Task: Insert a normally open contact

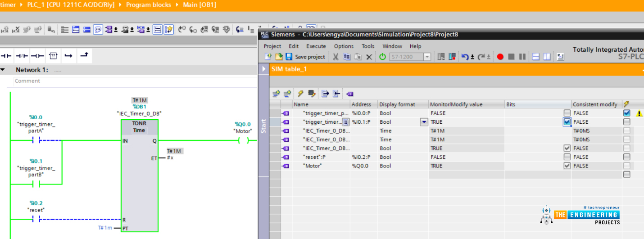Action: (x=6, y=56)
